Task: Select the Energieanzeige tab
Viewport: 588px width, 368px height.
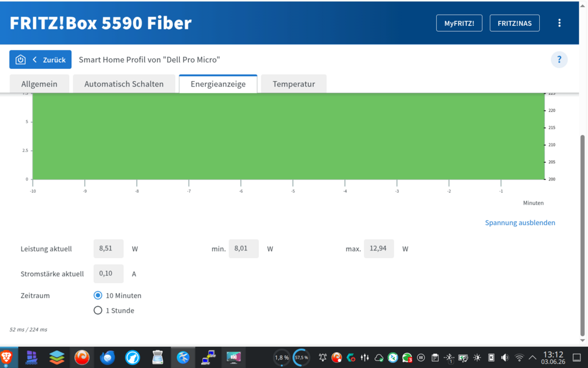Action: [x=218, y=84]
